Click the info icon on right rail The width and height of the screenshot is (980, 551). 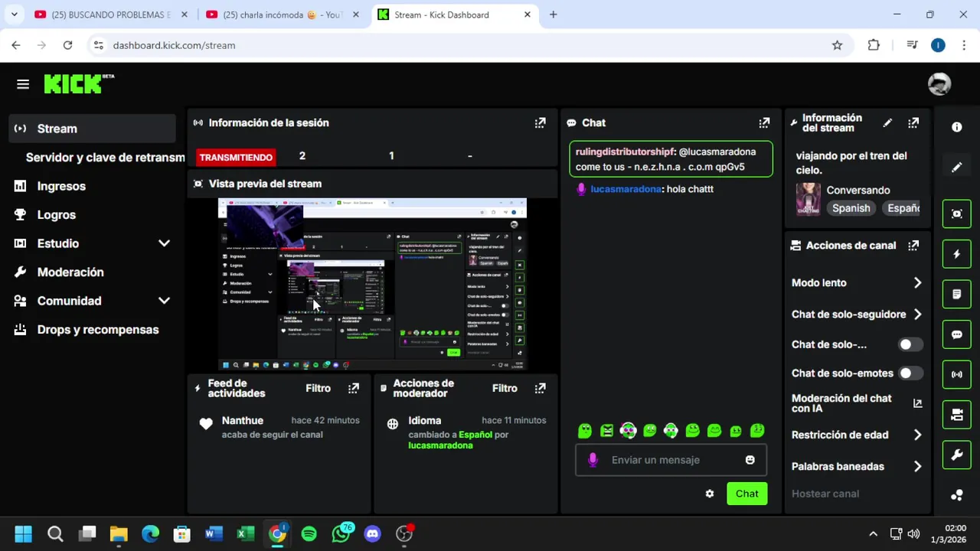957,127
